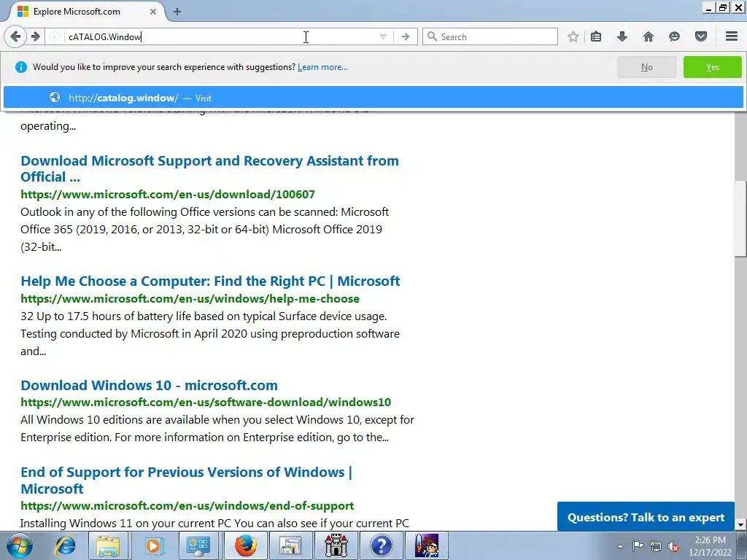Visit http://catalog.window/ suggestion
Viewport: 747px width, 560px height.
373,98
